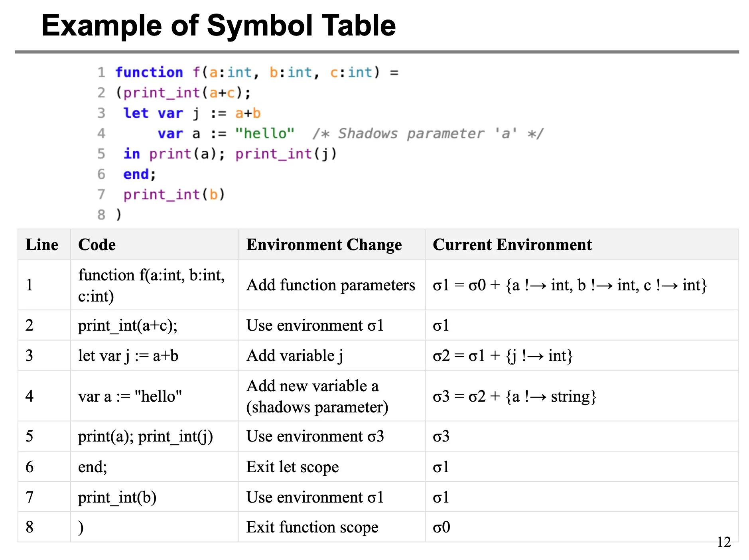The height and width of the screenshot is (560, 749).
Task: Click the 'Add variable j' table cell
Action: tap(295, 355)
